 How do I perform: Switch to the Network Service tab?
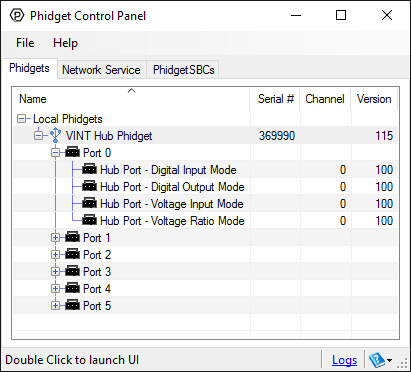tap(101, 70)
